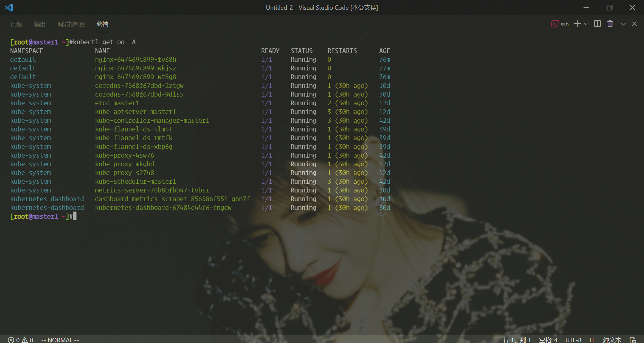644x343 pixels.
Task: Click the pod name nginx-647469c899-wkjsz
Action: point(136,68)
